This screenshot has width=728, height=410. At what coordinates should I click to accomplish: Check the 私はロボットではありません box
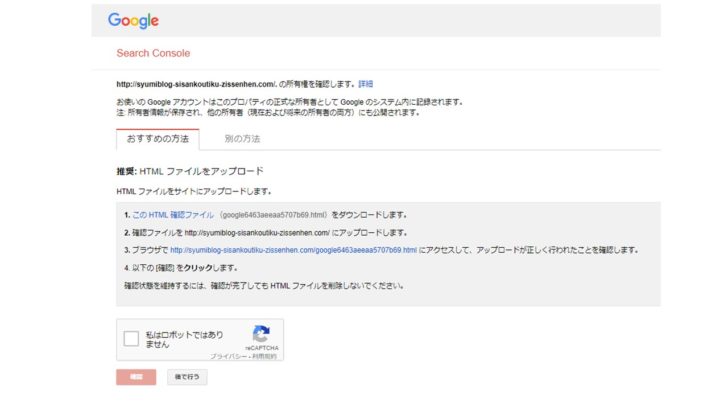pyautogui.click(x=131, y=338)
